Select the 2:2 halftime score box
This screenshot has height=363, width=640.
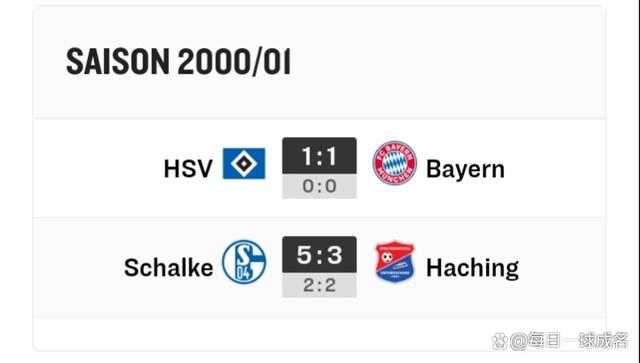click(319, 285)
